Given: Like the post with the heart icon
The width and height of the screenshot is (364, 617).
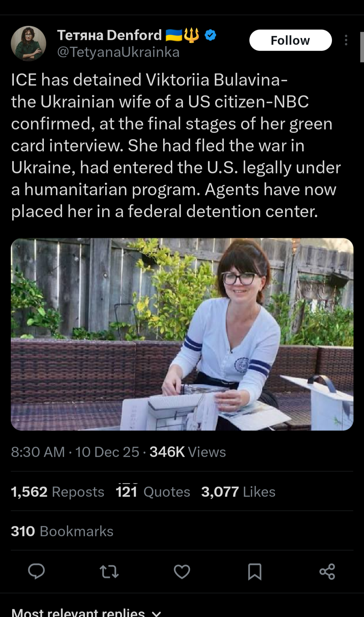Looking at the screenshot, I should [182, 571].
